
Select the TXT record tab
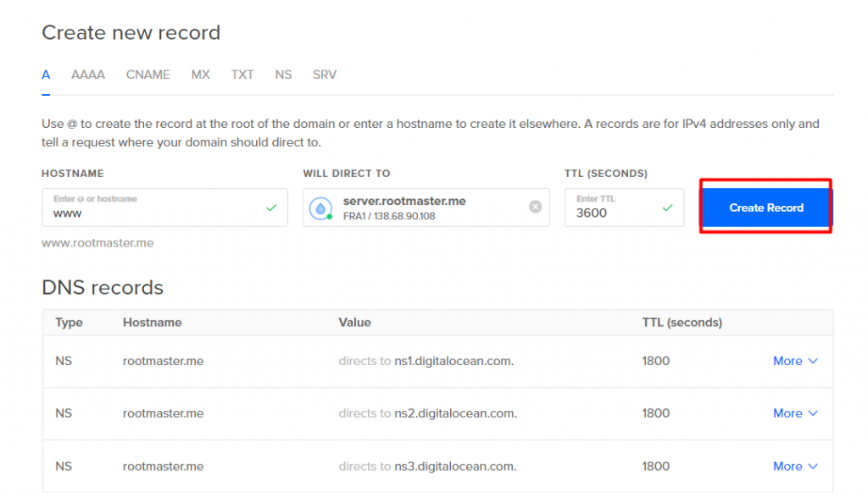(x=242, y=75)
